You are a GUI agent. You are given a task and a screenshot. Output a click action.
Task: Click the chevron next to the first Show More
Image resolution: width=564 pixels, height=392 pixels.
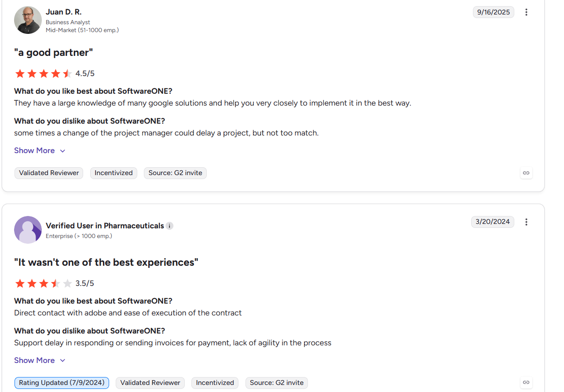pos(62,151)
